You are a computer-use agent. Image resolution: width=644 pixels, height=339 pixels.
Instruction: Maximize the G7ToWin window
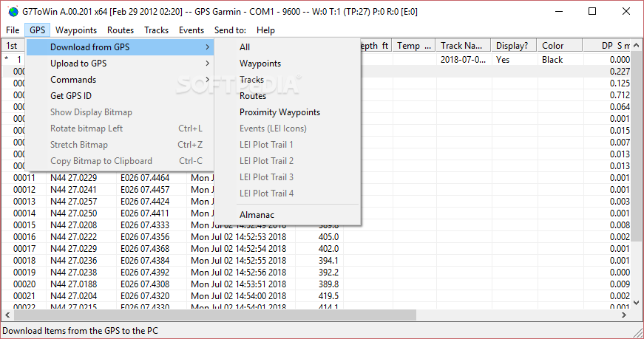[592, 11]
